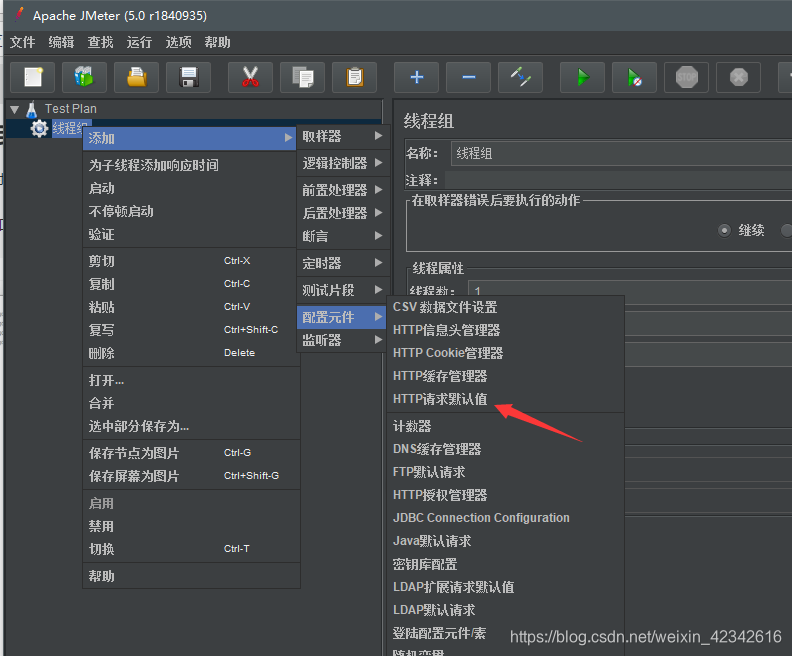Choose 计数器 config element
This screenshot has height=656, width=792.
pyautogui.click(x=506, y=426)
